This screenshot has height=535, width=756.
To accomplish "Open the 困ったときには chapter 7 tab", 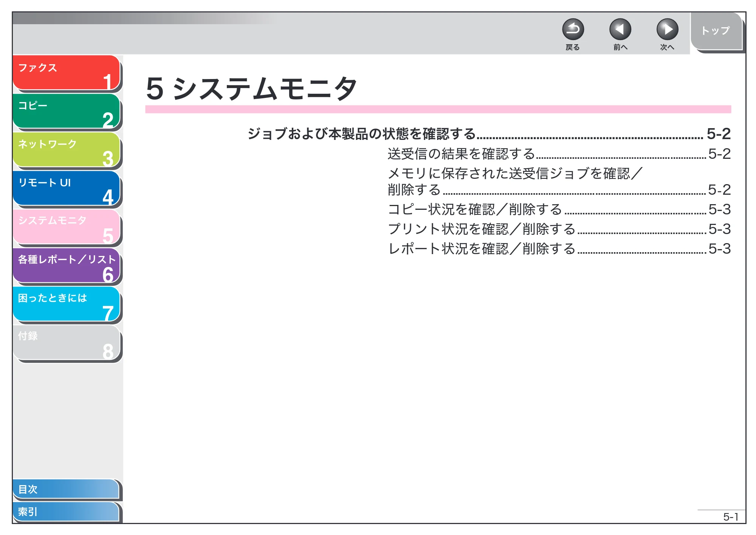I will 66,304.
